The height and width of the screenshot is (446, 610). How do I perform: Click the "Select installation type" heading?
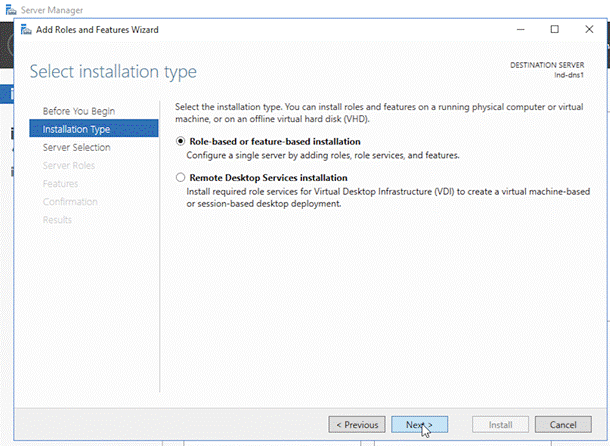[x=113, y=72]
